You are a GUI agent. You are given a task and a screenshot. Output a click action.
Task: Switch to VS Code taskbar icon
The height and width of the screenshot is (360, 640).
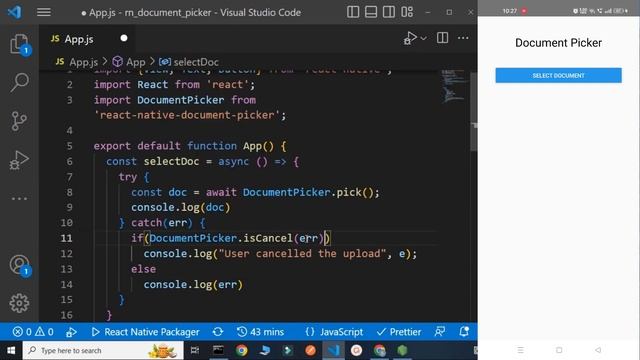tap(333, 351)
